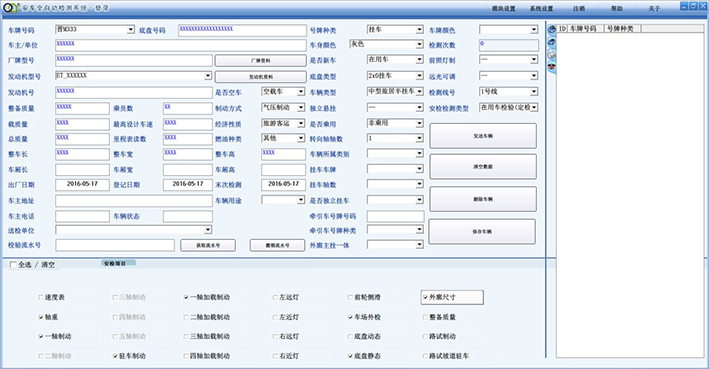Open the 送检单位 dropdown
Viewport: 709px width, 369px height.
208,230
